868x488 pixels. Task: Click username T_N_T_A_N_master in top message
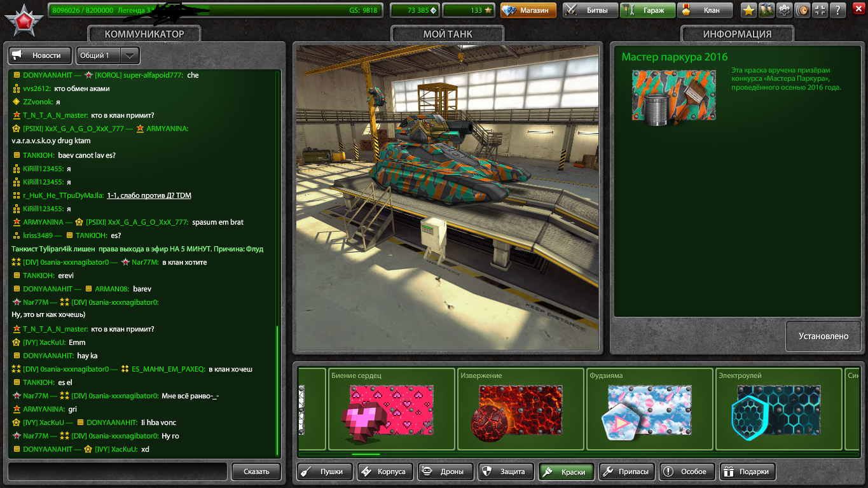[55, 115]
